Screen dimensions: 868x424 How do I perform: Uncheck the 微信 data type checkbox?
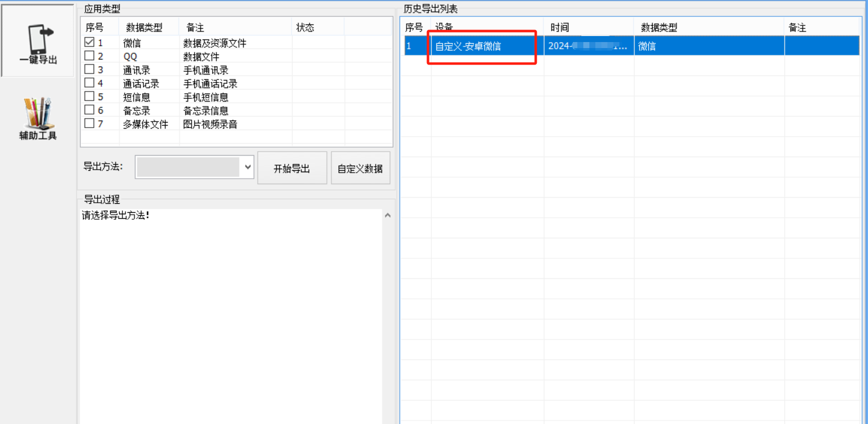[90, 43]
